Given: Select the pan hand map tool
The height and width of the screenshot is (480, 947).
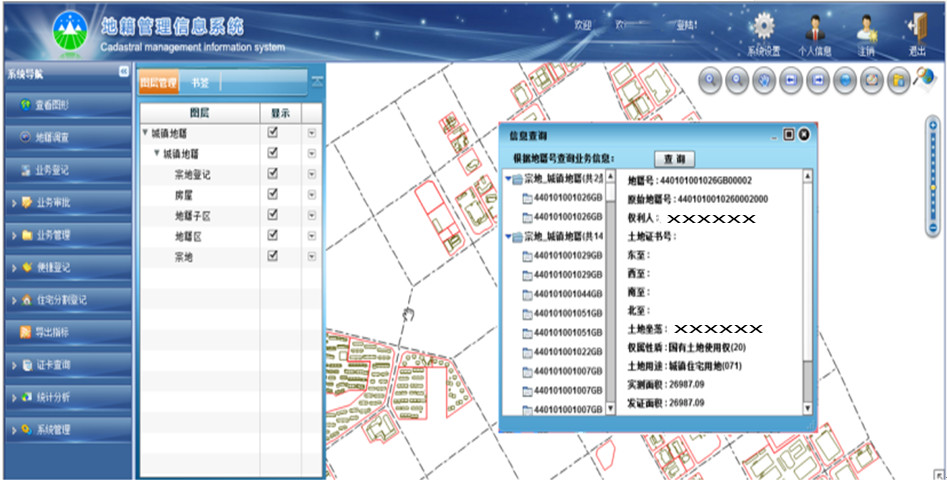Looking at the screenshot, I should point(764,80).
